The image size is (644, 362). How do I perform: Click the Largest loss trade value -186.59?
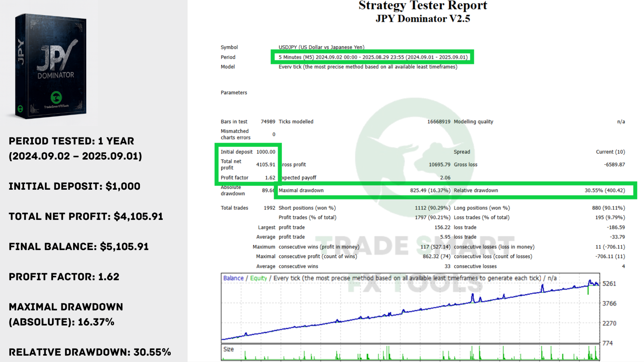click(616, 227)
